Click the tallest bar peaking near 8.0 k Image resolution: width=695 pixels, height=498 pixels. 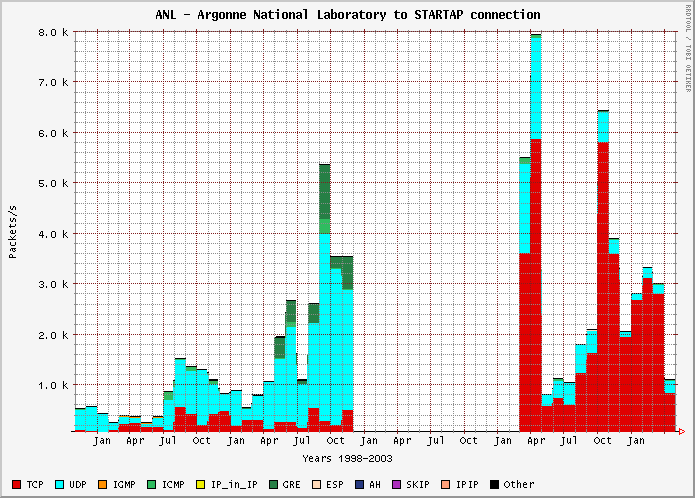536,233
